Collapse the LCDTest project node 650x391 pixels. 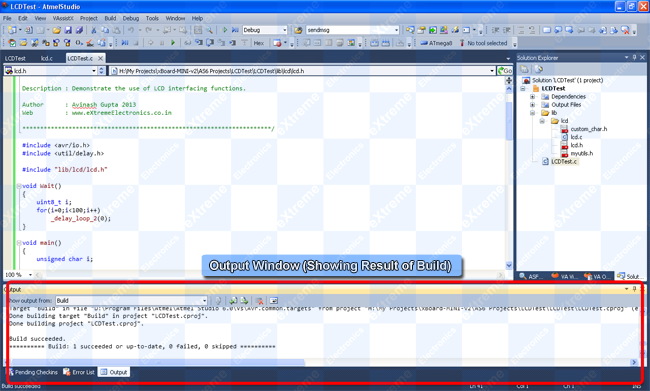[523, 88]
